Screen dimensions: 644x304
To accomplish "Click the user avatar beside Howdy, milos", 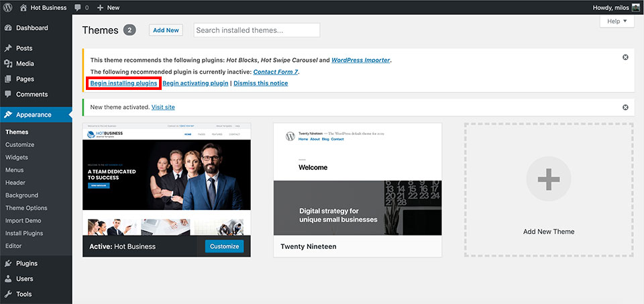I will [635, 7].
